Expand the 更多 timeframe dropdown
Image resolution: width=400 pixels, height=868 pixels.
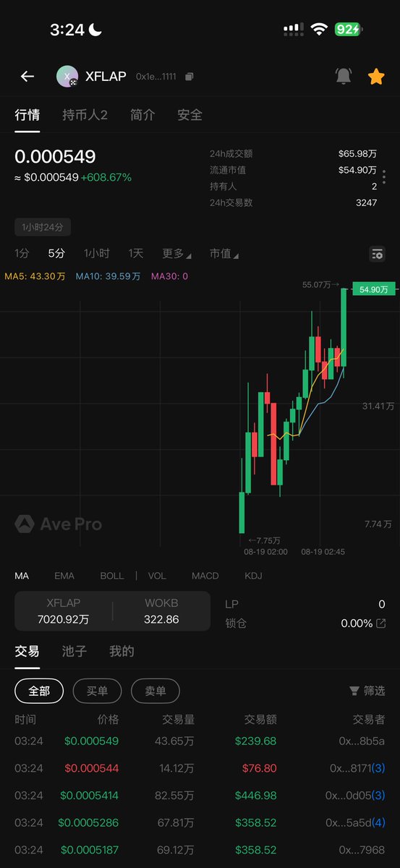pyautogui.click(x=176, y=254)
